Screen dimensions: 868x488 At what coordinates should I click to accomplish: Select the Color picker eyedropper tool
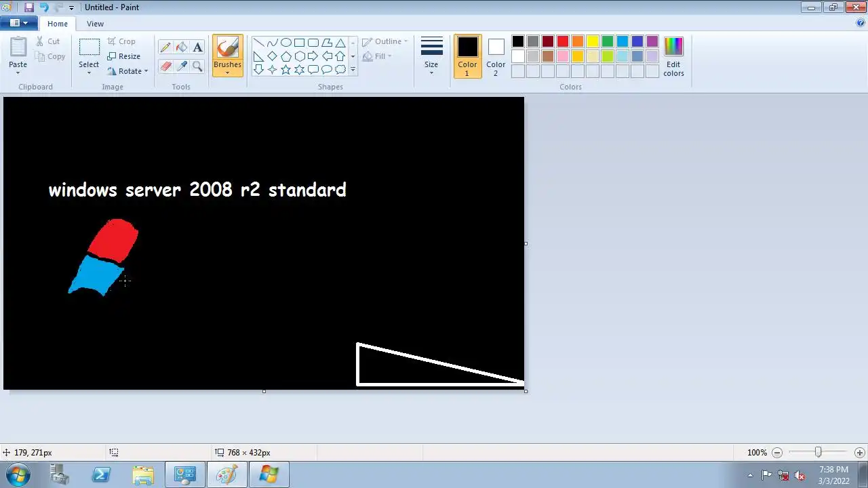tap(182, 66)
